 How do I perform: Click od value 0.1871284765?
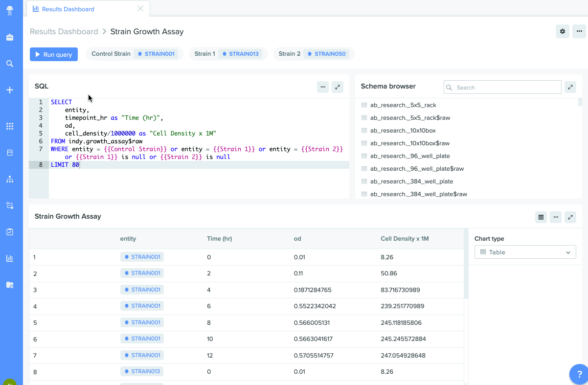313,290
